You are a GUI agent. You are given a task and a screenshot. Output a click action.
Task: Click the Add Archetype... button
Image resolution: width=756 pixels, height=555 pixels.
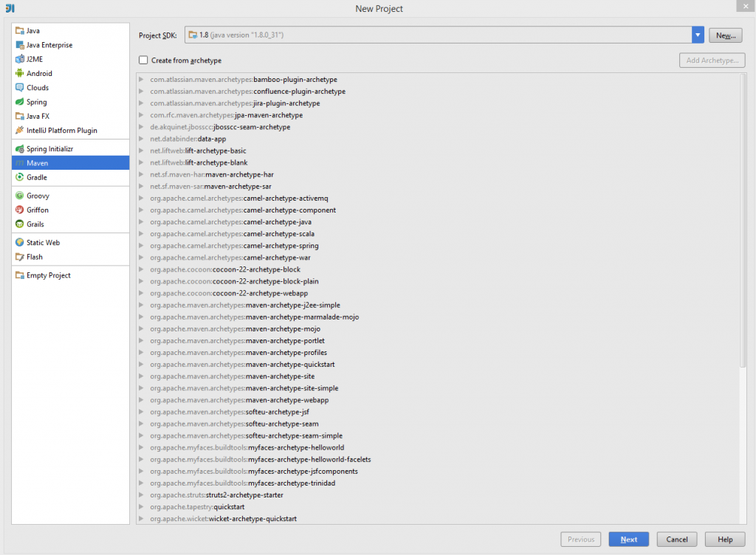pyautogui.click(x=712, y=61)
